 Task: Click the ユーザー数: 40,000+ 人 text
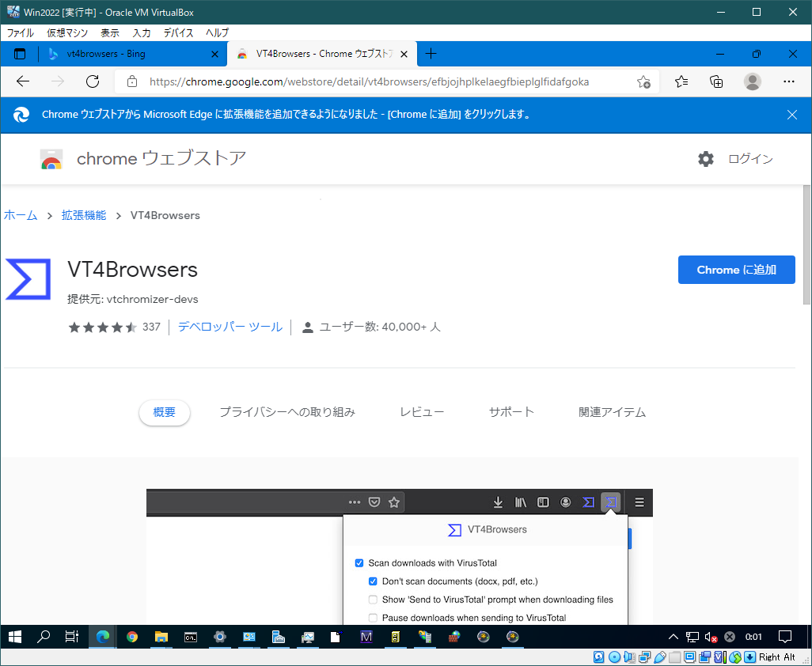point(380,327)
